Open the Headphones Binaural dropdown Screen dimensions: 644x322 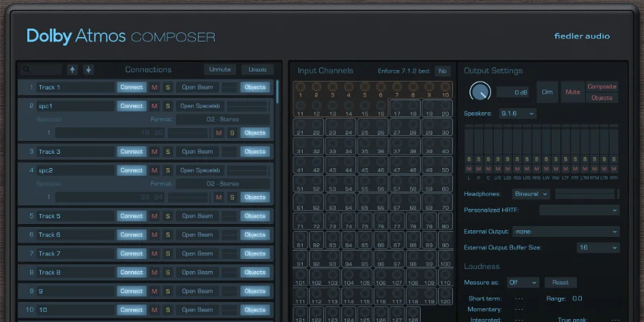coord(531,194)
